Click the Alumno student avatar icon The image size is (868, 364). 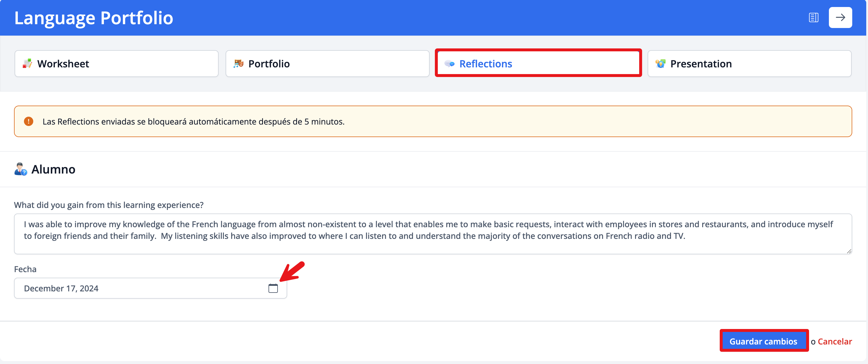coord(20,169)
